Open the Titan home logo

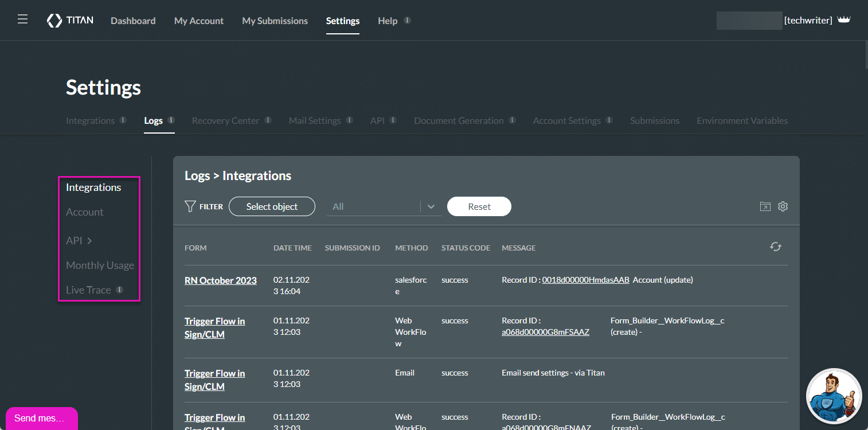click(x=69, y=20)
